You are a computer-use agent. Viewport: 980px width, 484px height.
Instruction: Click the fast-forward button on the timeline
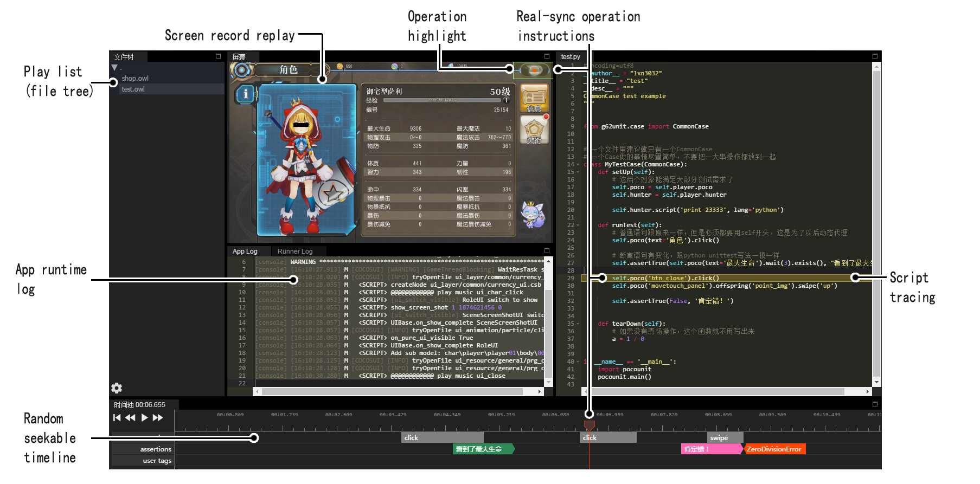158,418
